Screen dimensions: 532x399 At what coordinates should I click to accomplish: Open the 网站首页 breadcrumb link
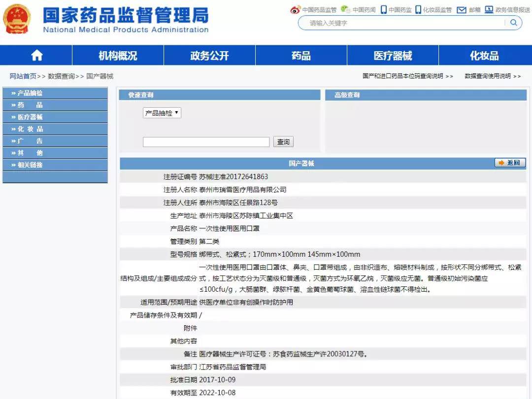coord(23,76)
